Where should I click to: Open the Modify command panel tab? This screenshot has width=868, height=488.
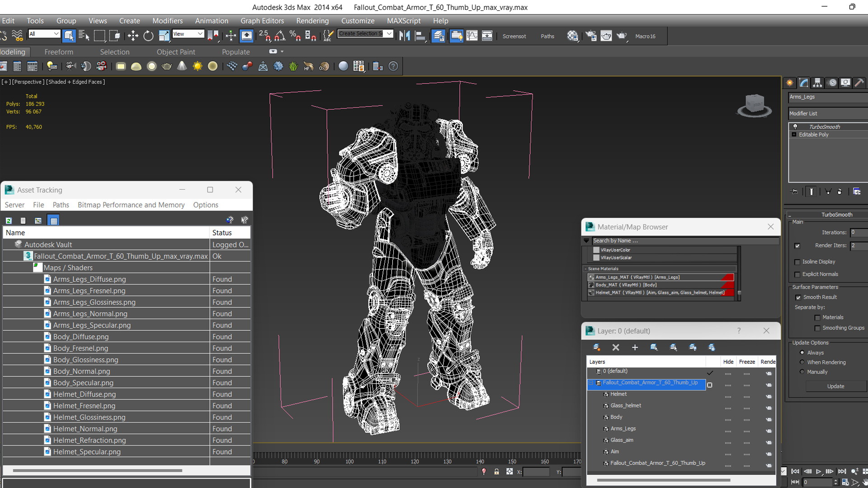pyautogui.click(x=804, y=83)
